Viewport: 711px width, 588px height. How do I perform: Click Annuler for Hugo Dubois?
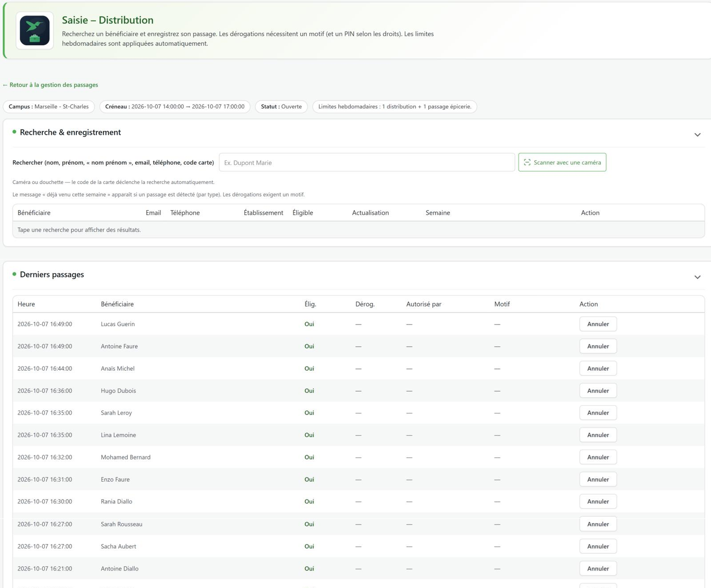598,391
